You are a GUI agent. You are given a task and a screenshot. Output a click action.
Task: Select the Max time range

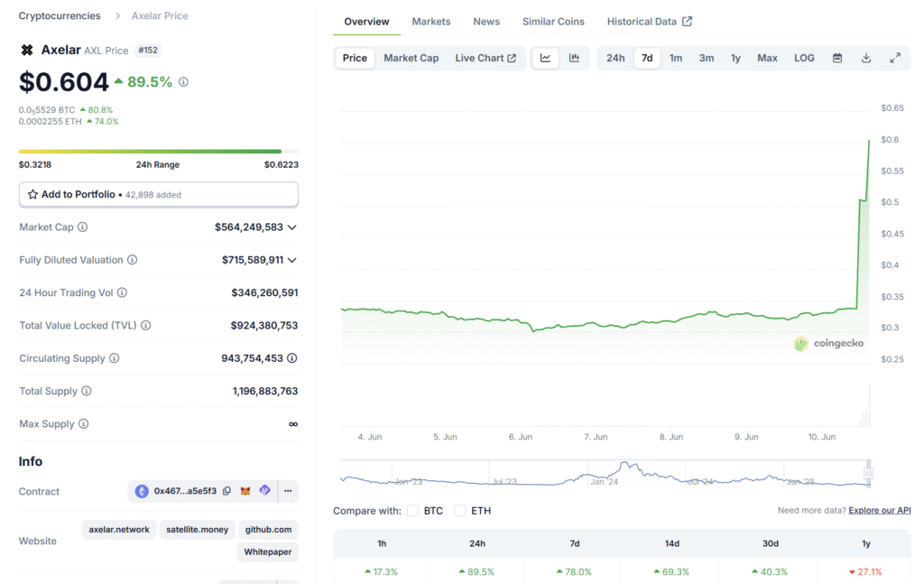767,58
